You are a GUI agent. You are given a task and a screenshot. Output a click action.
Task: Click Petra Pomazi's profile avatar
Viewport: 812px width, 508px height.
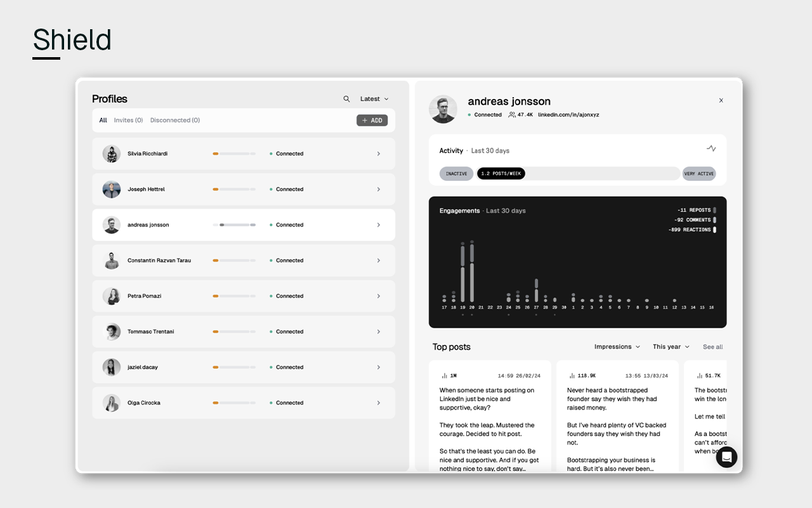tap(112, 296)
